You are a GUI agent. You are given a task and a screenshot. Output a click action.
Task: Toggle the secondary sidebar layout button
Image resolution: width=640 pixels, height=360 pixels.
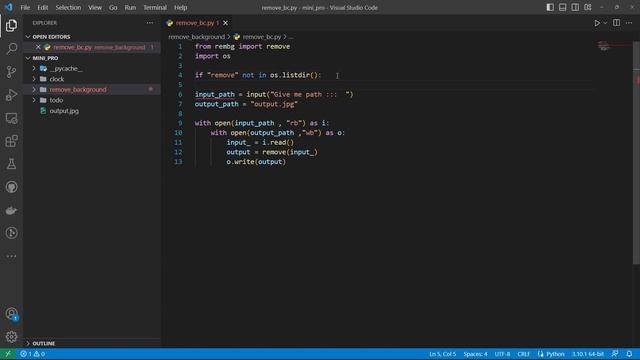(x=575, y=7)
